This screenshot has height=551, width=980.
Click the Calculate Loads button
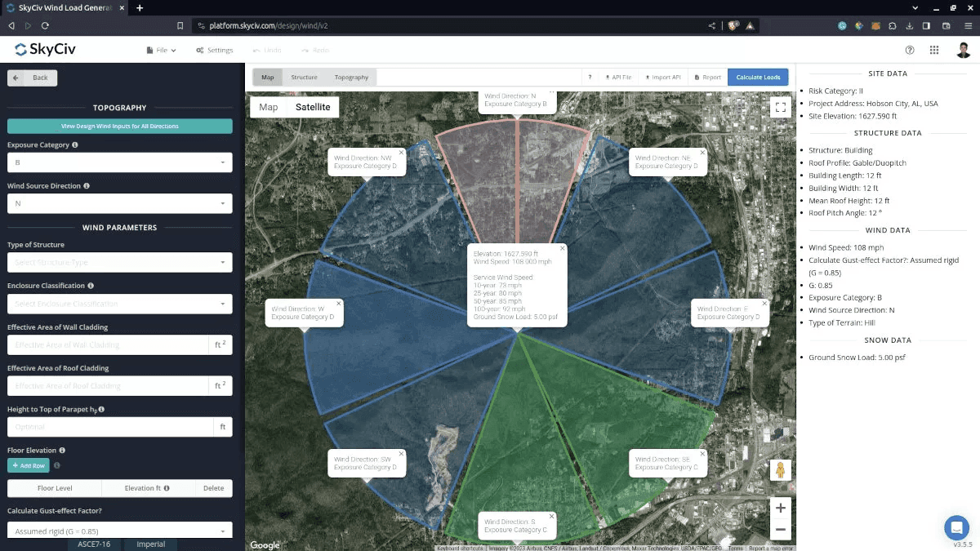pyautogui.click(x=758, y=77)
